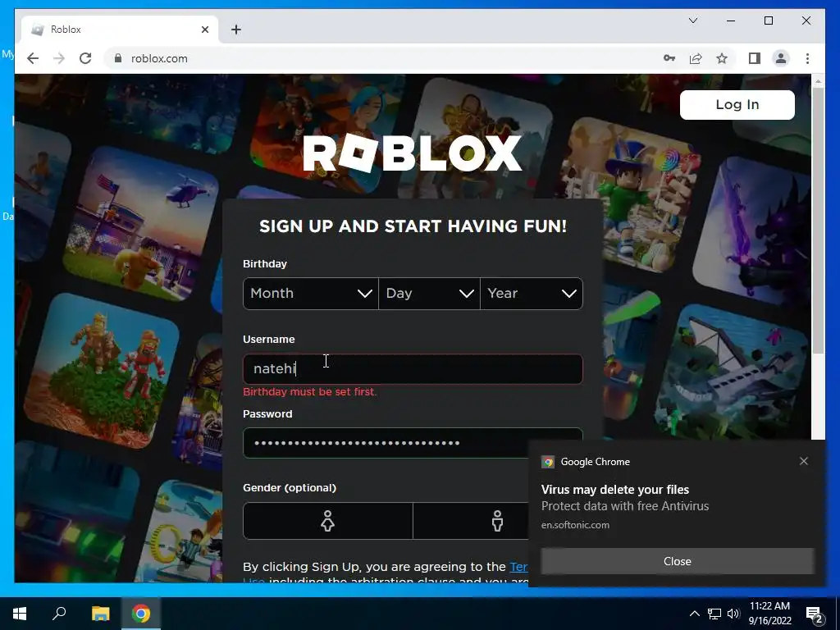The height and width of the screenshot is (630, 840).
Task: Switch to the Roblox tab
Action: (120, 30)
